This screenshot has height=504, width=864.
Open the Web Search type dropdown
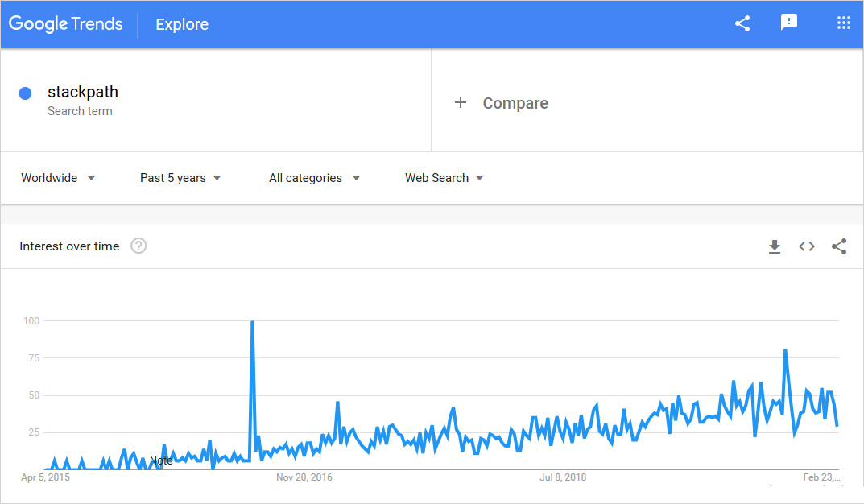coord(444,178)
